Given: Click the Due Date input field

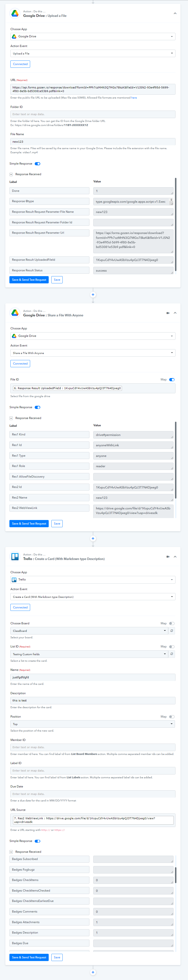Looking at the screenshot, I should 93,794.
